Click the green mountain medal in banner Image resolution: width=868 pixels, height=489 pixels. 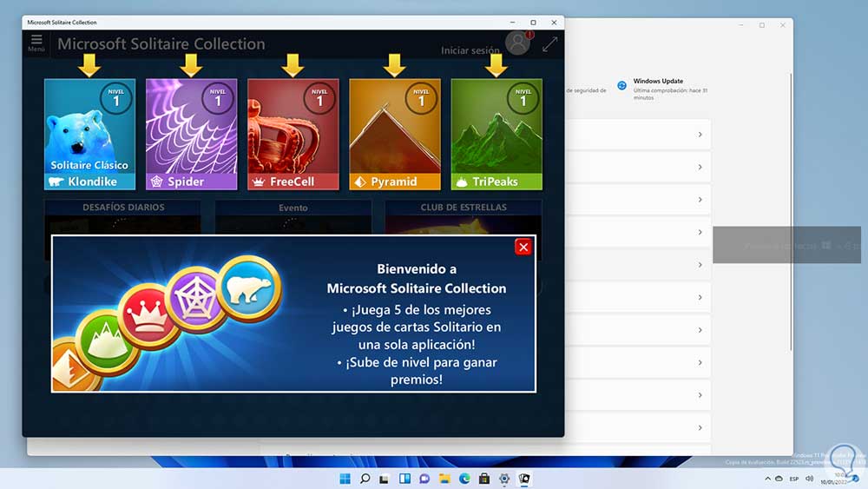click(107, 342)
